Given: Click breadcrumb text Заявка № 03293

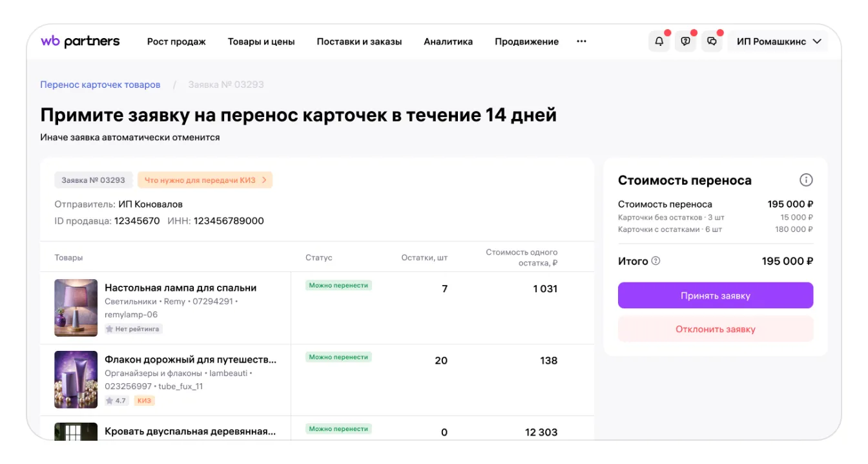Looking at the screenshot, I should coord(226,85).
